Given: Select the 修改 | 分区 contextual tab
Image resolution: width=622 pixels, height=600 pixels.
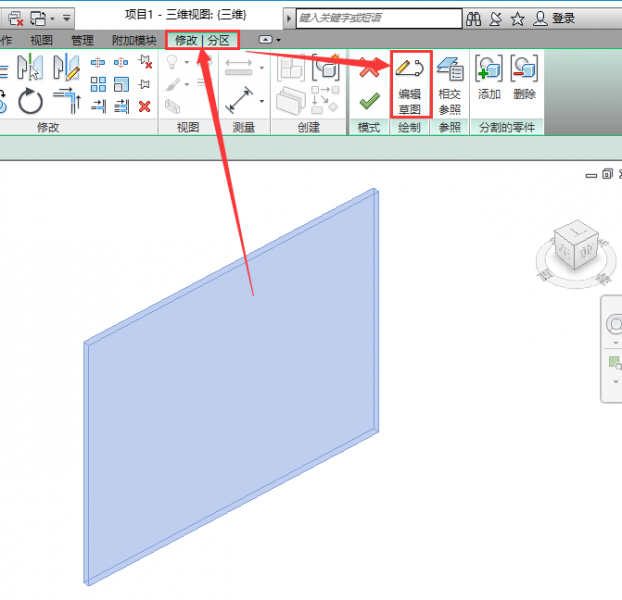Looking at the screenshot, I should coord(202,40).
